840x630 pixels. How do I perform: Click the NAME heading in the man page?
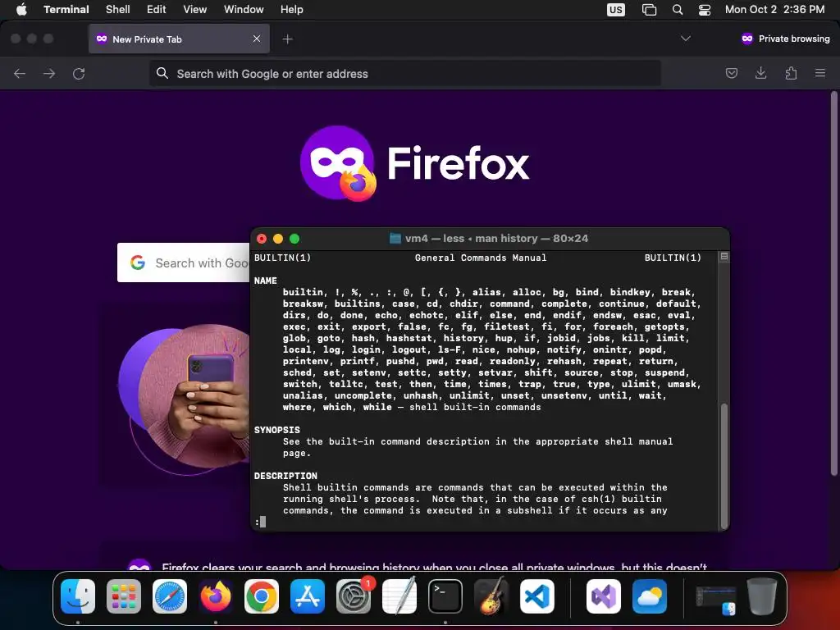[x=266, y=281]
